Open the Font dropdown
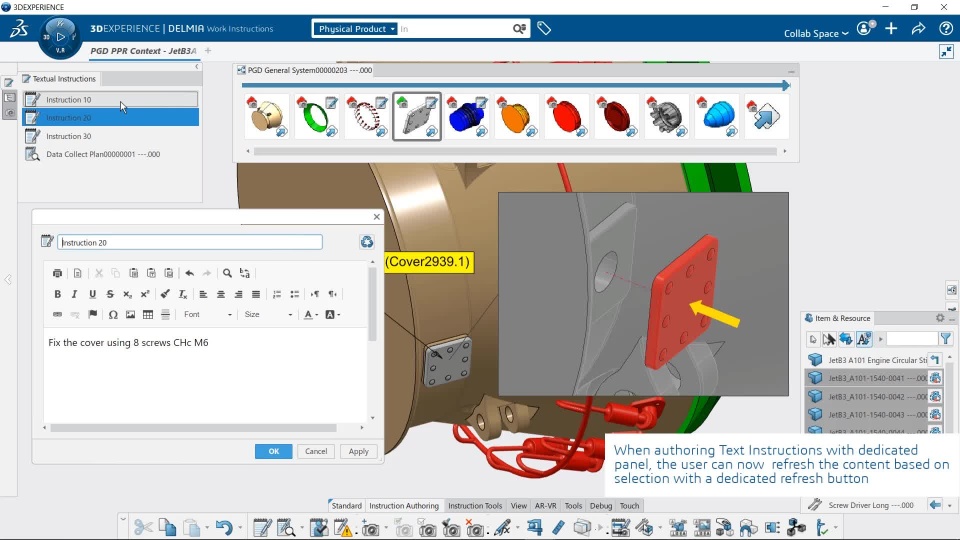The width and height of the screenshot is (960, 540). (x=207, y=315)
